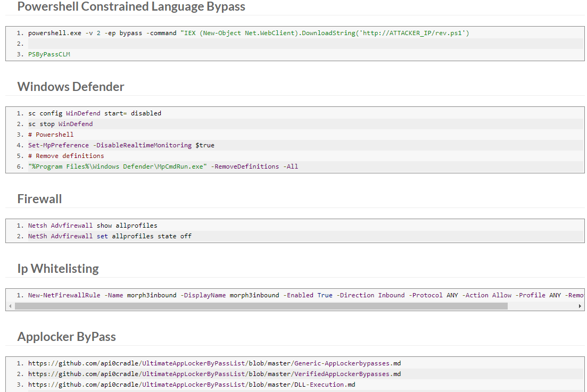
Task: Select the 'sc config WinDefend start= disabled' line
Action: (x=95, y=113)
